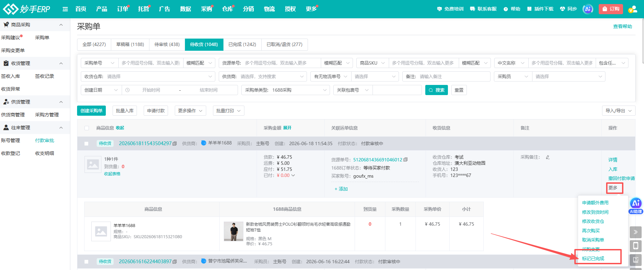Toggle the hamburger menu icon
Viewport: 644px width, 270px height.
(65, 9)
